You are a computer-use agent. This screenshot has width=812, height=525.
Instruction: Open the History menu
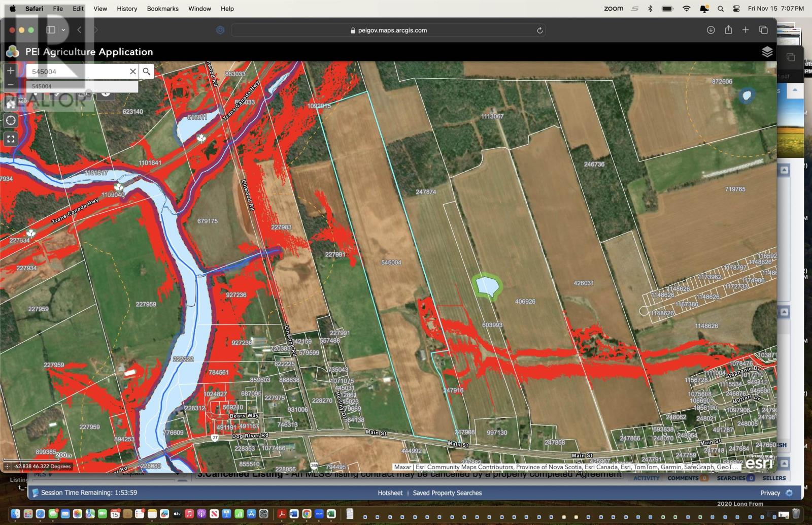coord(127,9)
